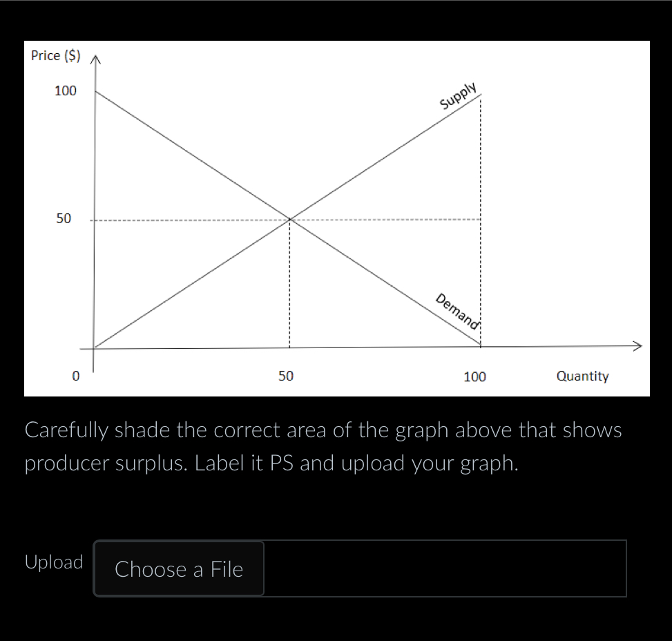The width and height of the screenshot is (672, 641).
Task: Click the Upload label
Action: tap(53, 562)
